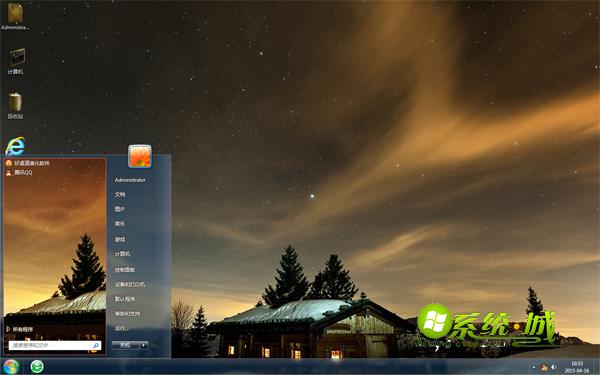This screenshot has height=375, width=600.
Task: Click the Start menu search box
Action: (55, 346)
